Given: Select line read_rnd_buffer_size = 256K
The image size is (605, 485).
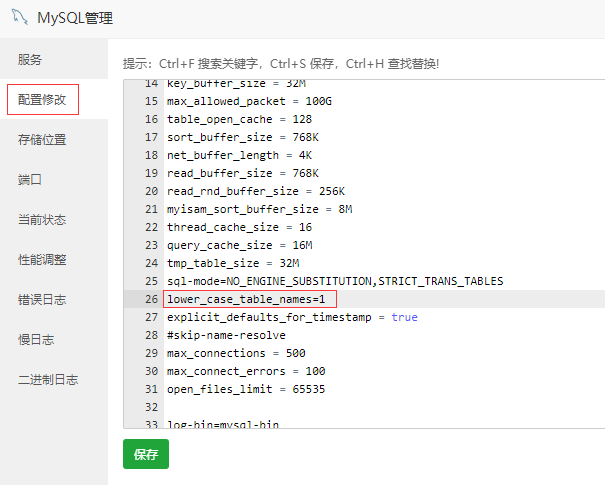Looking at the screenshot, I should (x=256, y=191).
